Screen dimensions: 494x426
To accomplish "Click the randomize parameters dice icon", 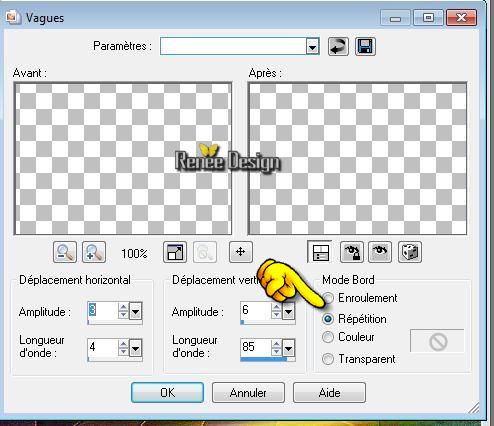I will click(x=410, y=252).
